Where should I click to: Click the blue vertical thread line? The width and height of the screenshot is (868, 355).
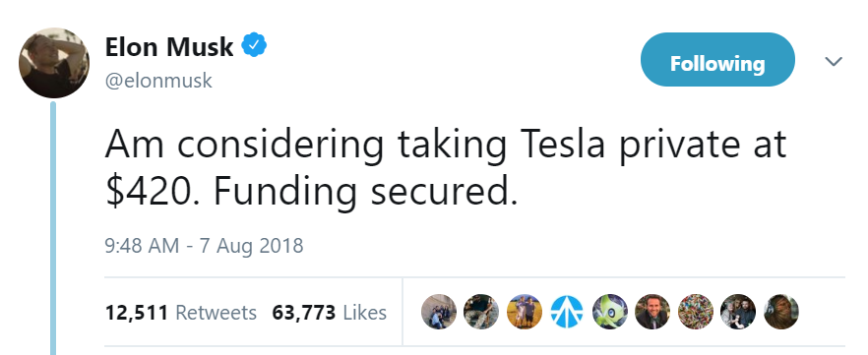(x=53, y=228)
